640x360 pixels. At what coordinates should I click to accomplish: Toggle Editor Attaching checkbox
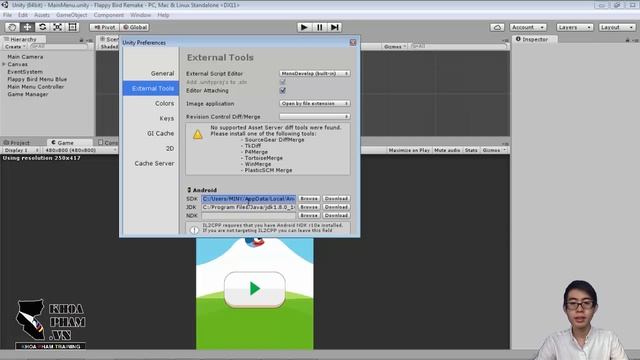(x=282, y=90)
